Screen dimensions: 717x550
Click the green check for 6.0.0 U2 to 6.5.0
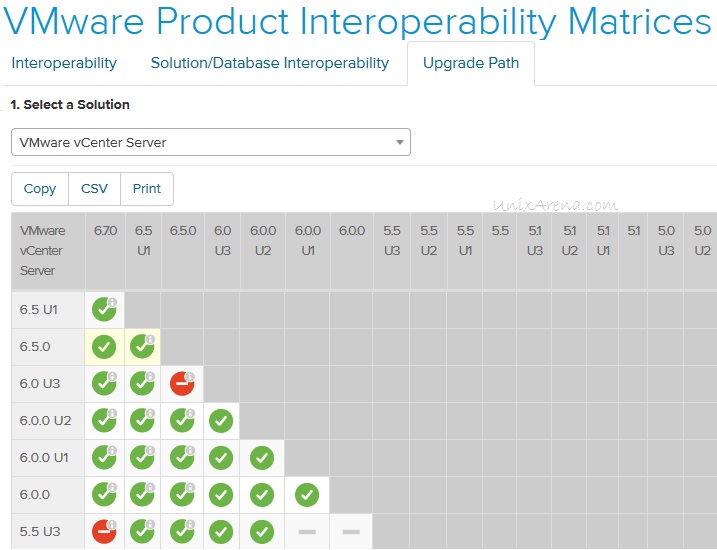click(182, 421)
